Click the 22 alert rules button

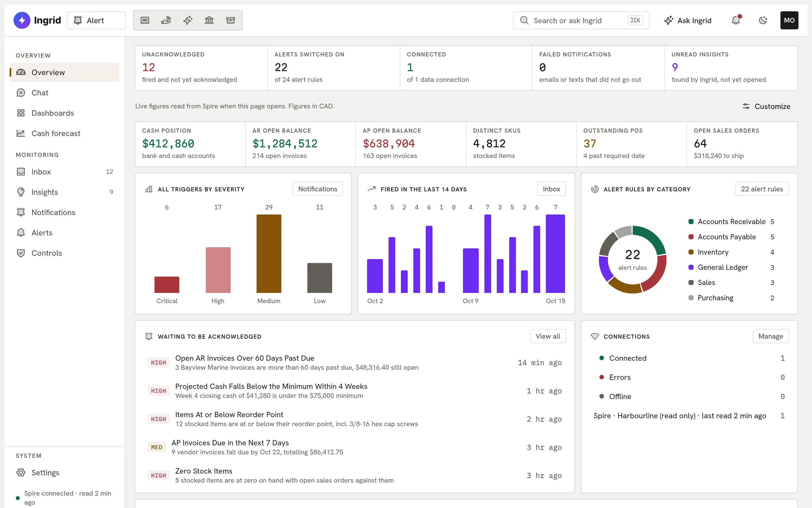click(762, 189)
